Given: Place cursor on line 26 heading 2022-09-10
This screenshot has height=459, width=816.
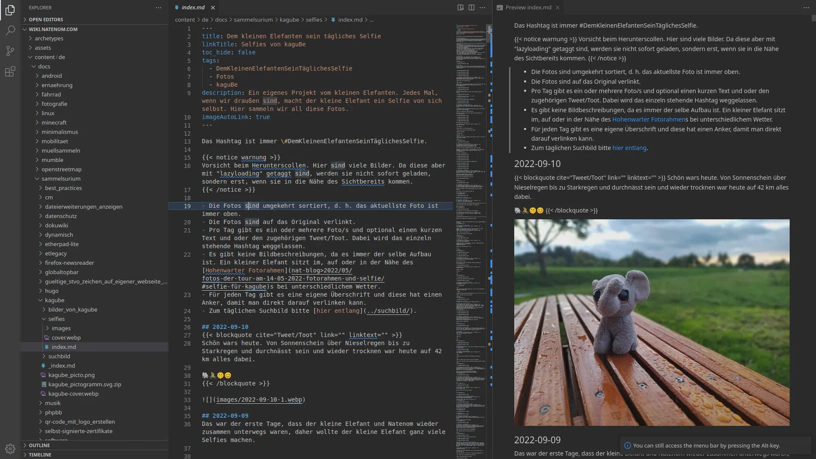Looking at the screenshot, I should 225,327.
